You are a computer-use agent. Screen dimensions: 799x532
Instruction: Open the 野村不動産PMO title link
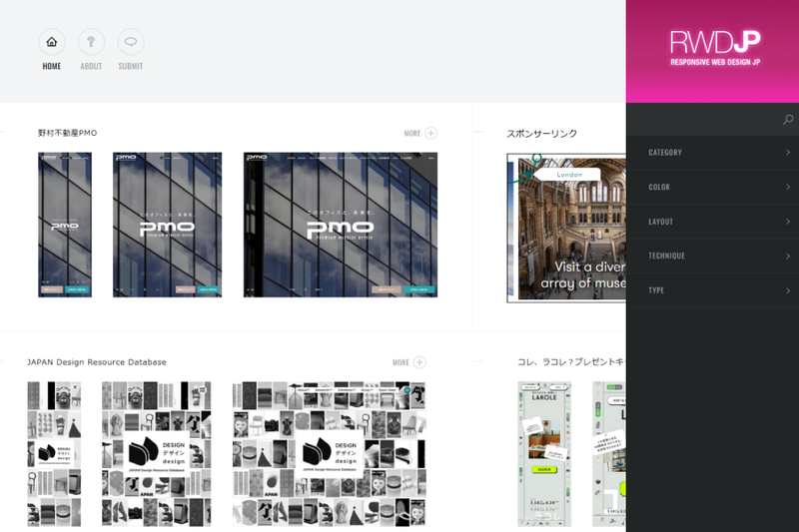click(x=68, y=133)
